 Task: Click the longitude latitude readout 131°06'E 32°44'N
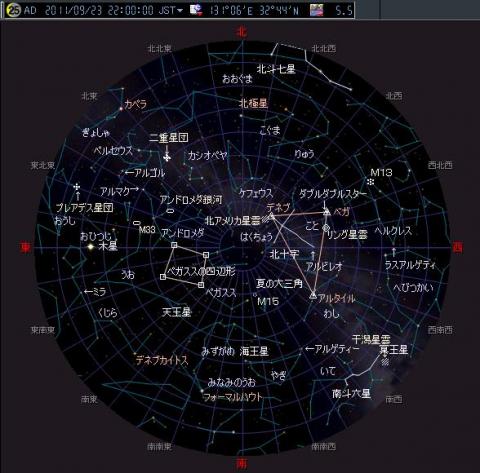click(x=255, y=11)
